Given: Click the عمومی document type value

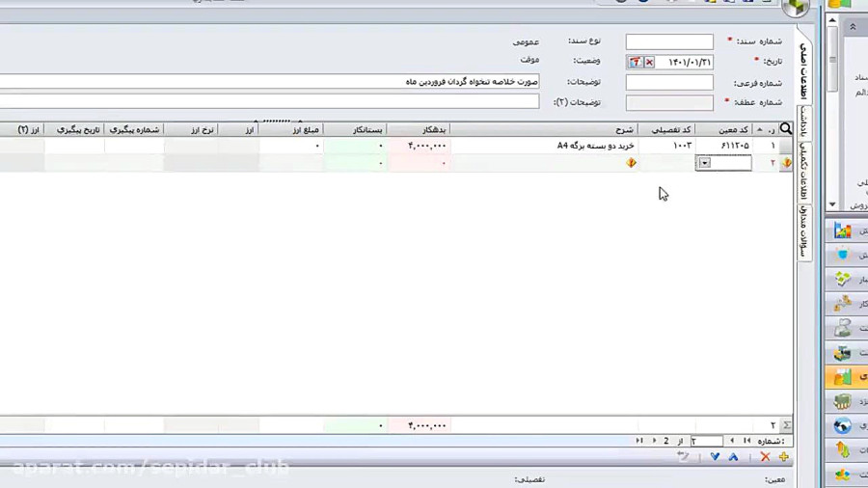Looking at the screenshot, I should click(x=526, y=42).
